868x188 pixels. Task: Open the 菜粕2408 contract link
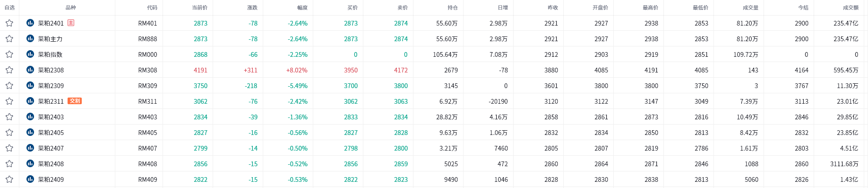click(51, 164)
